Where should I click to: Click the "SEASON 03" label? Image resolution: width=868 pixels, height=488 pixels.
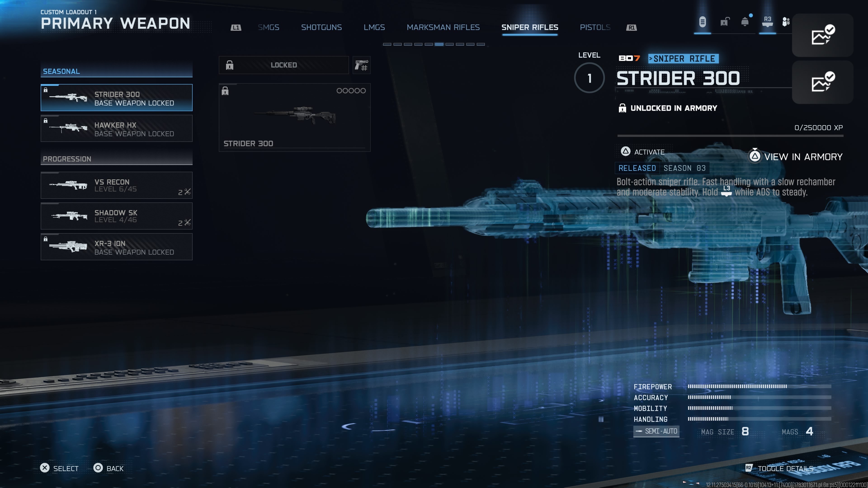point(684,168)
